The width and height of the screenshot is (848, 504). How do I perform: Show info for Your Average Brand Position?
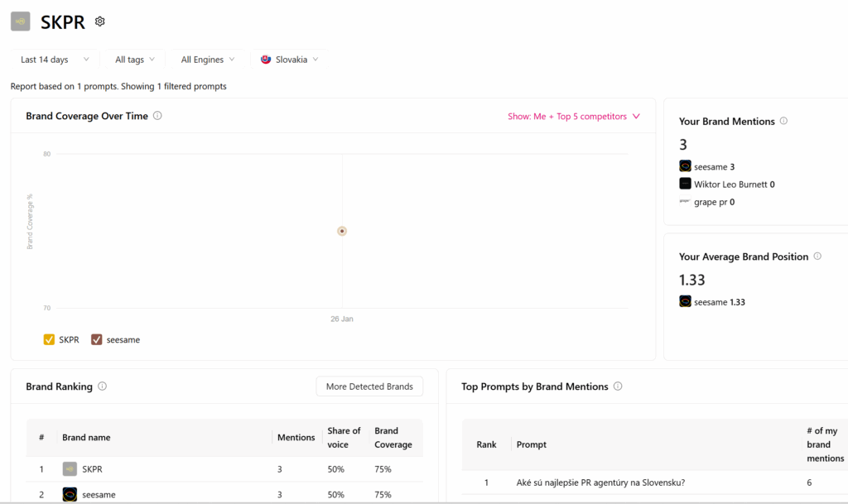[817, 256]
